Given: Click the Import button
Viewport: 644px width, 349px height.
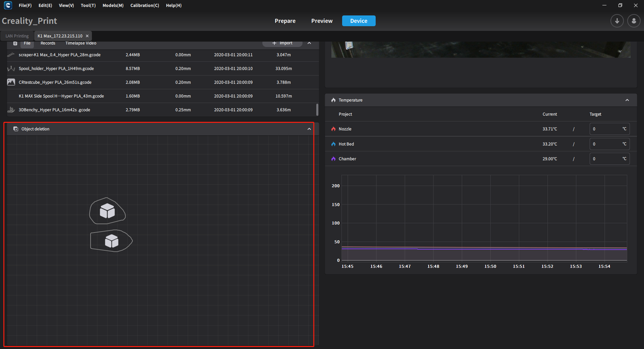Looking at the screenshot, I should [x=282, y=43].
